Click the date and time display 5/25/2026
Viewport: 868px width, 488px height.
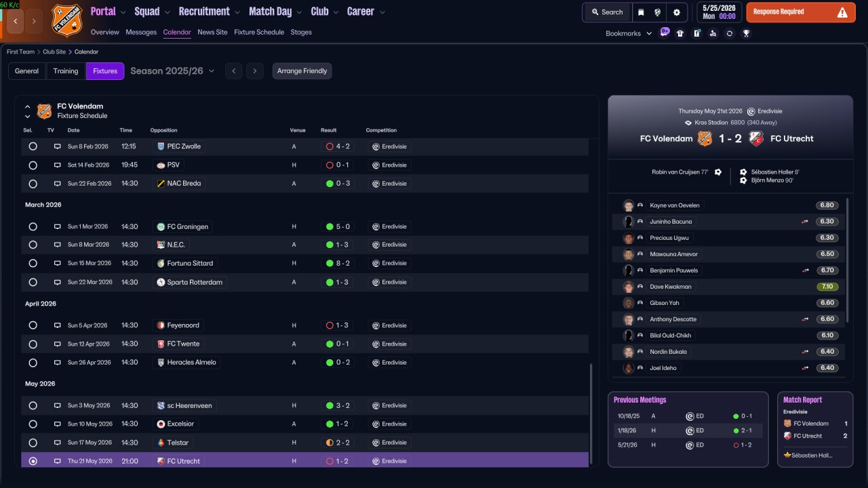click(718, 12)
